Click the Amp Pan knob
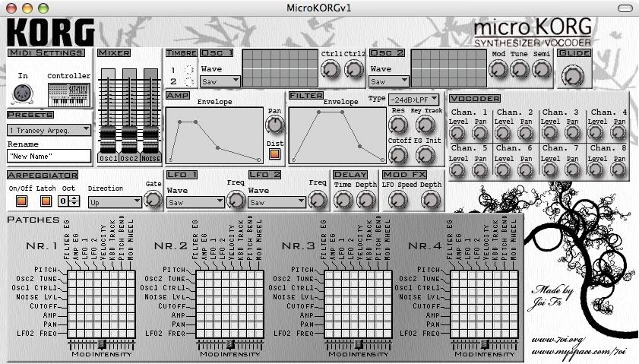 tap(275, 125)
